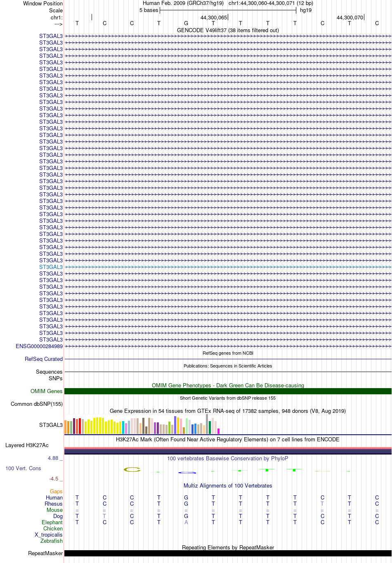Click the Layered H3K27Ac signal bar
Screen dimensions: 392x563
[x=228, y=451]
